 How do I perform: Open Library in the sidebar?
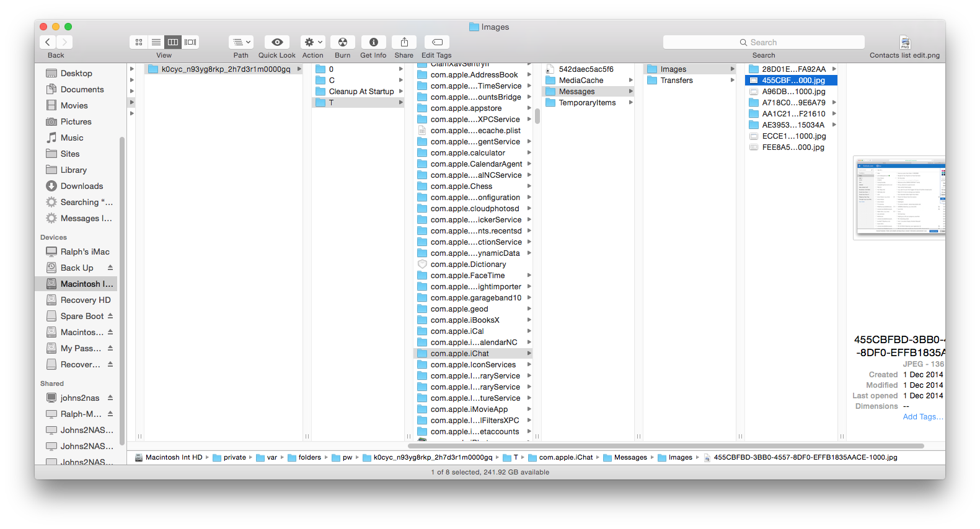[x=73, y=170]
